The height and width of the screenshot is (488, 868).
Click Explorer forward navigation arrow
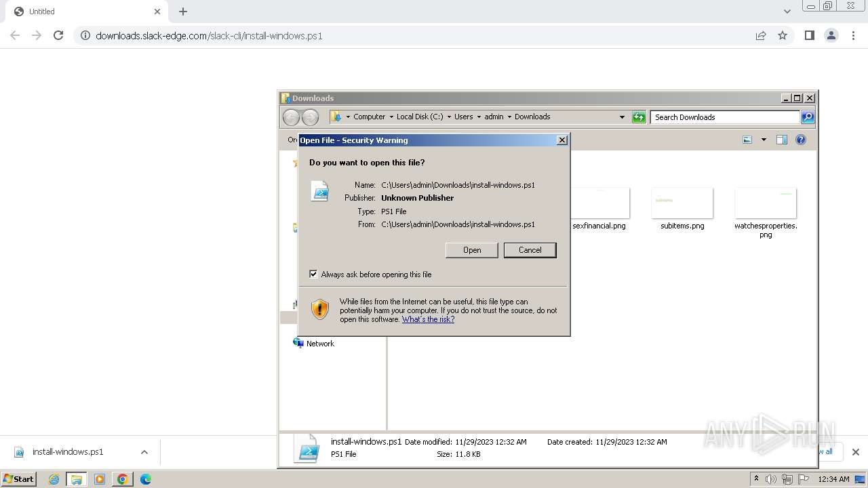(x=310, y=117)
